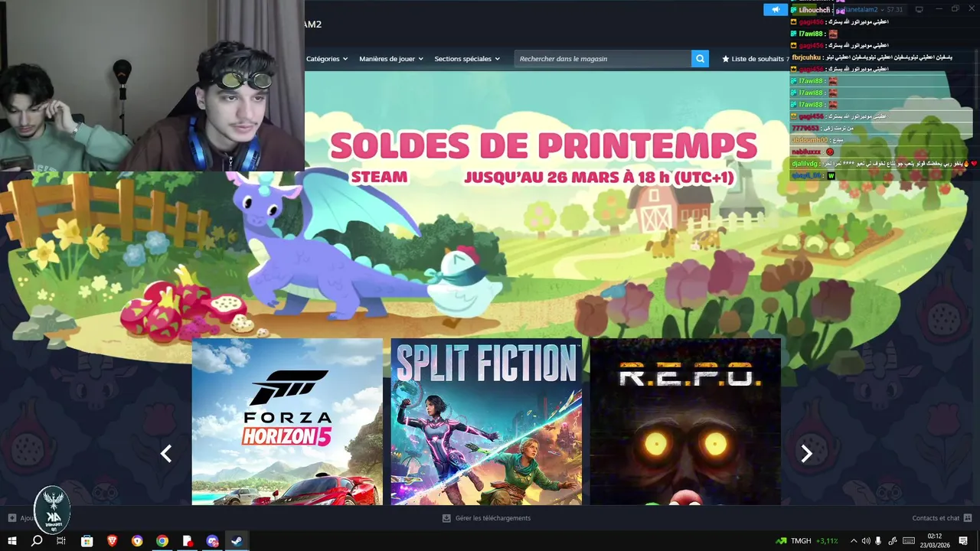Viewport: 980px width, 551px height.
Task: Click the microphone tray icon
Action: 878,541
